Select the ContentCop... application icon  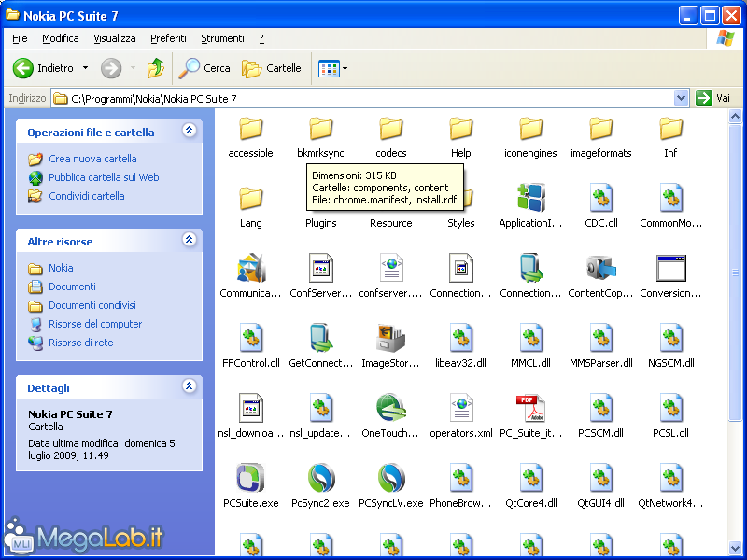pyautogui.click(x=600, y=268)
